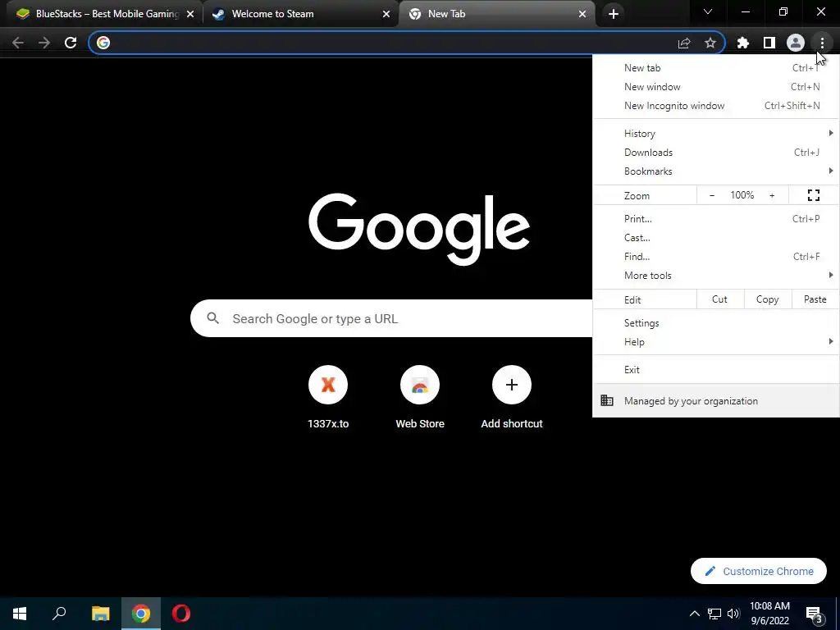840x630 pixels.
Task: Open a New Incognito window
Action: tap(715, 106)
